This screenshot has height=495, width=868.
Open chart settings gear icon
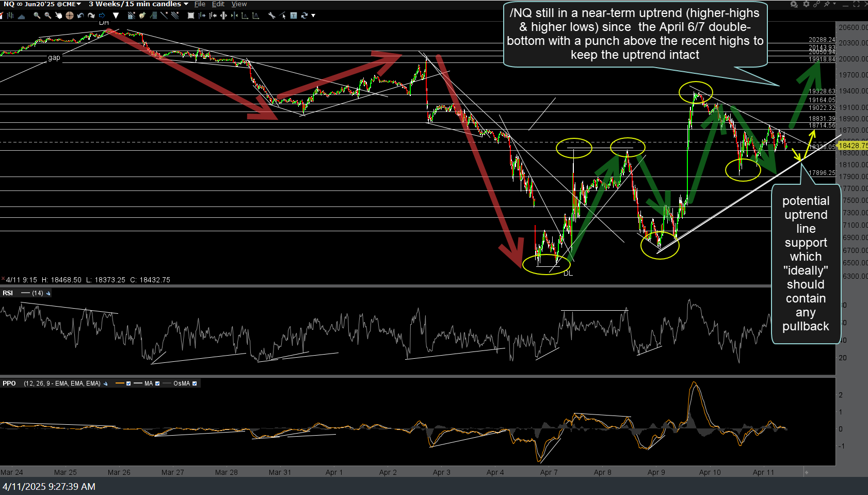click(x=806, y=4)
